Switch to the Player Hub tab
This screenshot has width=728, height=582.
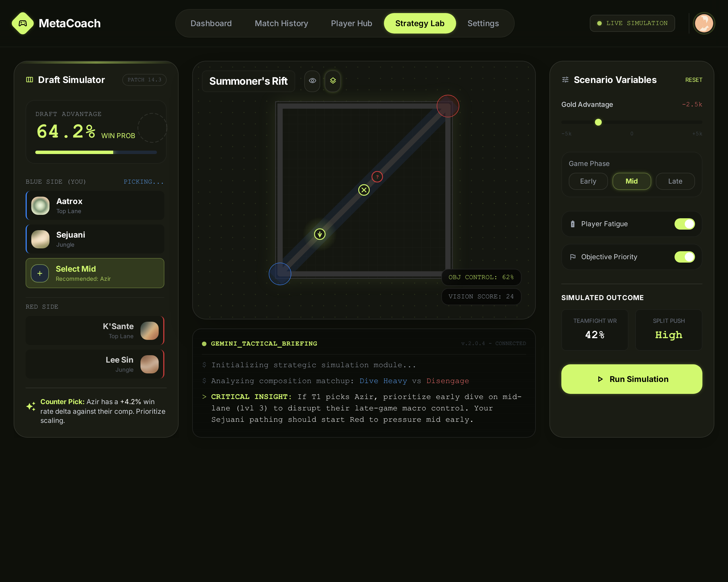click(x=351, y=23)
